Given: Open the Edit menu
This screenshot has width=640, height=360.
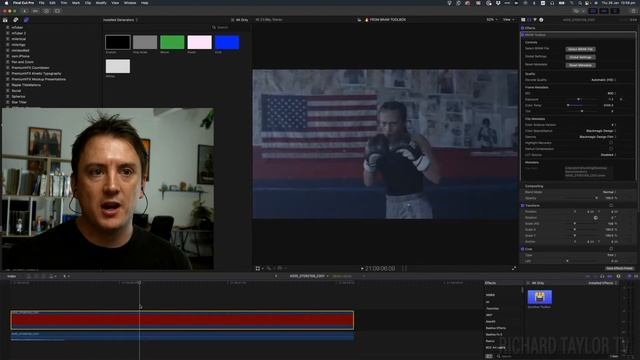Looking at the screenshot, I should click(x=52, y=3).
